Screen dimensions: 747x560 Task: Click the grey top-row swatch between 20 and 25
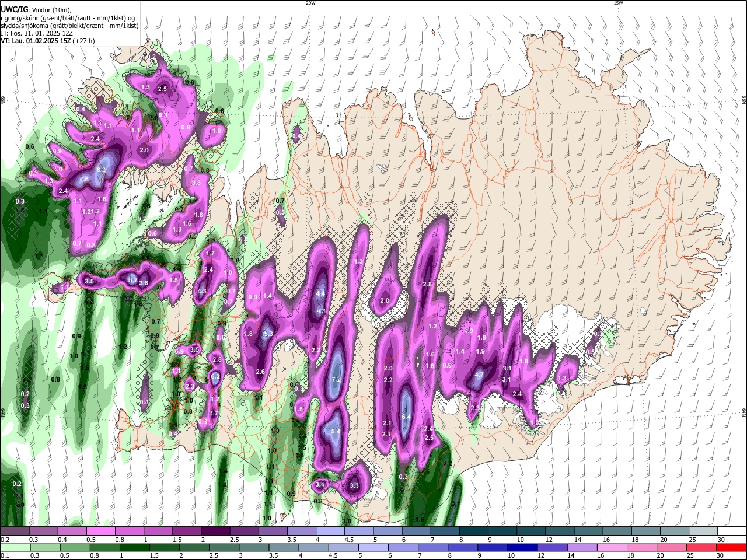[x=675, y=531]
